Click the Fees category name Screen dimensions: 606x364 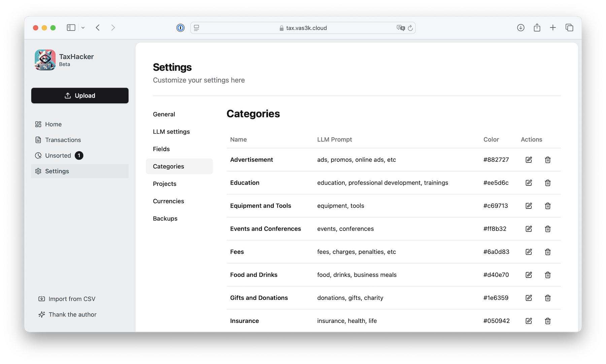click(237, 252)
